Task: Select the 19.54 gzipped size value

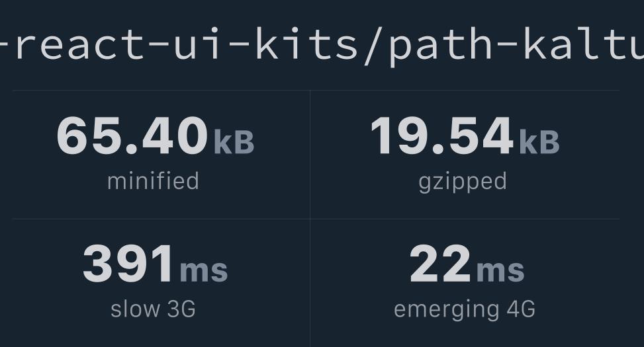Action: pyautogui.click(x=441, y=135)
